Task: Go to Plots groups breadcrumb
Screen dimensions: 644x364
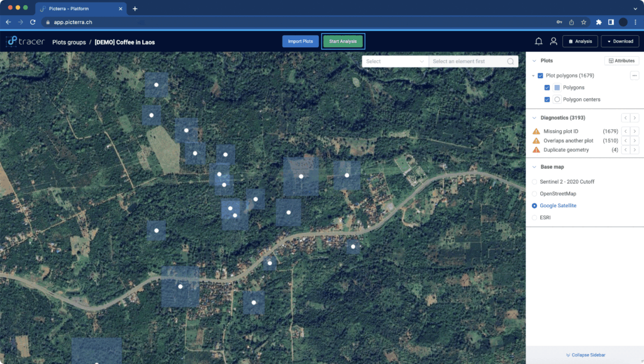Action: [69, 42]
